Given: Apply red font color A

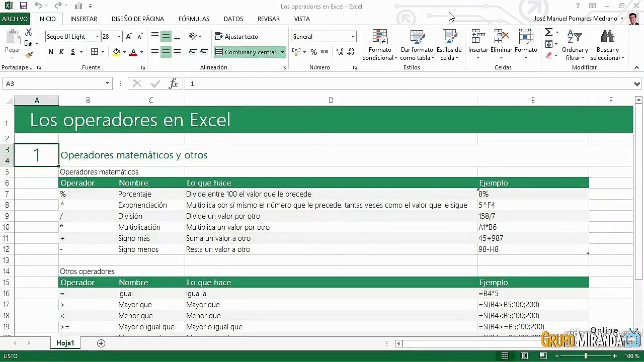Looking at the screenshot, I should [x=133, y=52].
